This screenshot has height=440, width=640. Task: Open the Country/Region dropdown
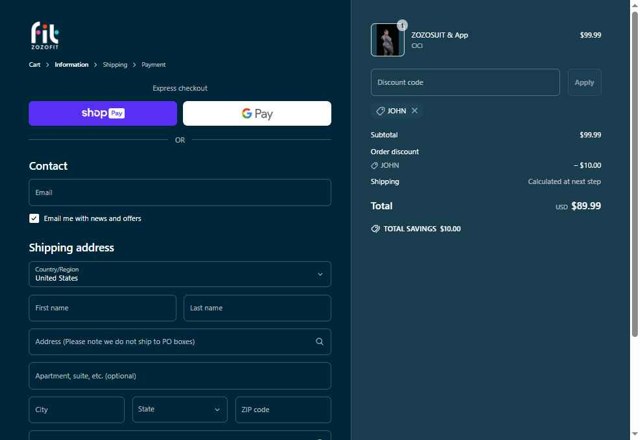pyautogui.click(x=180, y=274)
